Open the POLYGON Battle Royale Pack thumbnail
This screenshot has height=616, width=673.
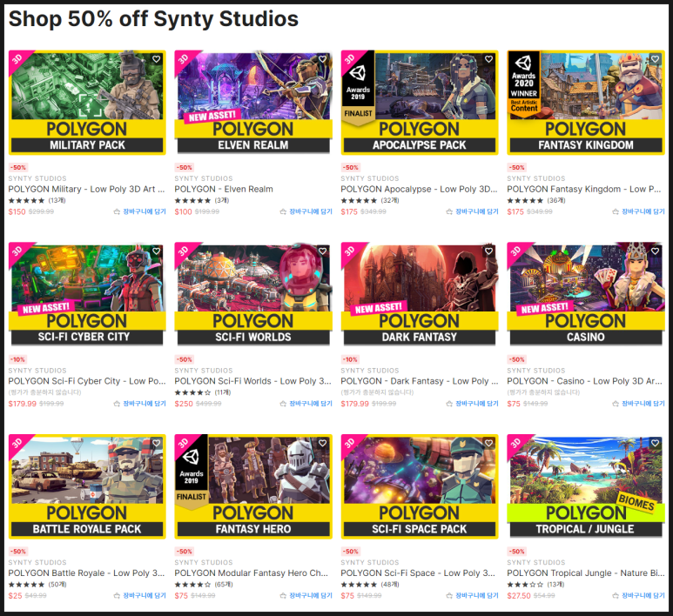[x=87, y=486]
